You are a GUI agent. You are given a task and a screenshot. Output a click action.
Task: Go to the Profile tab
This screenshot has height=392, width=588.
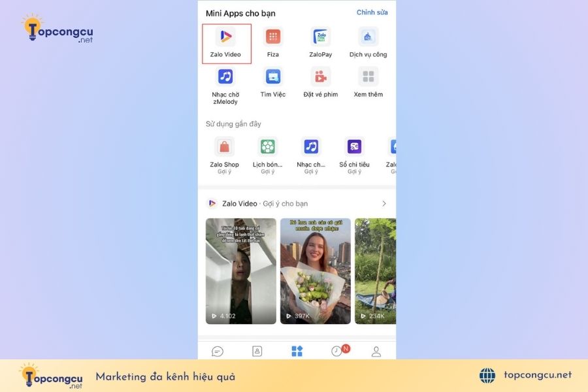click(x=376, y=351)
